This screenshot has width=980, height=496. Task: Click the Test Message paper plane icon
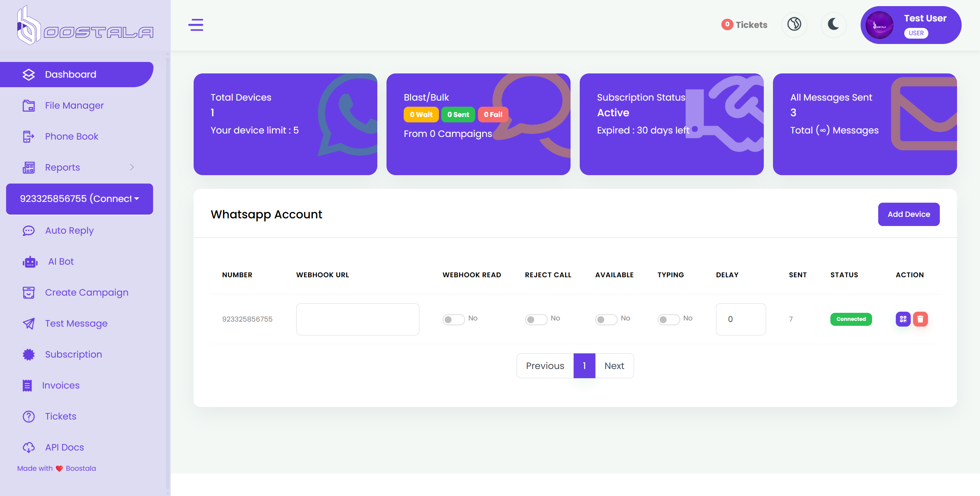pyautogui.click(x=29, y=324)
